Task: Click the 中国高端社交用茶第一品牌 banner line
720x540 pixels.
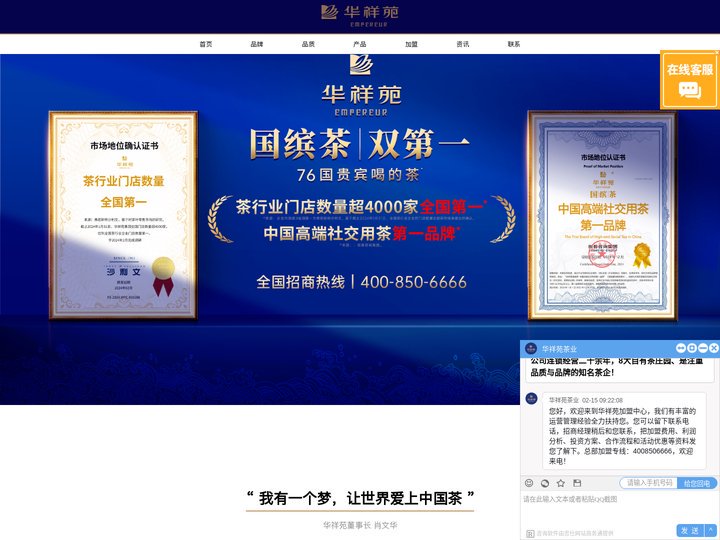Action: [x=360, y=233]
